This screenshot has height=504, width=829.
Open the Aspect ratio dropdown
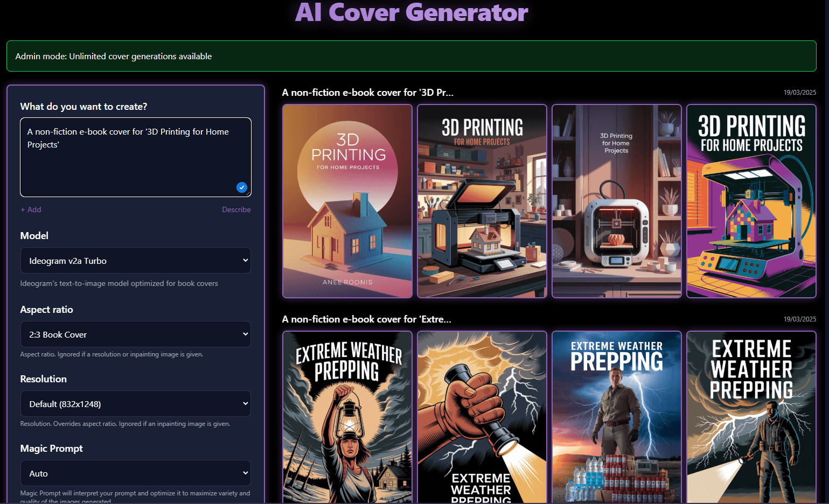pyautogui.click(x=135, y=334)
